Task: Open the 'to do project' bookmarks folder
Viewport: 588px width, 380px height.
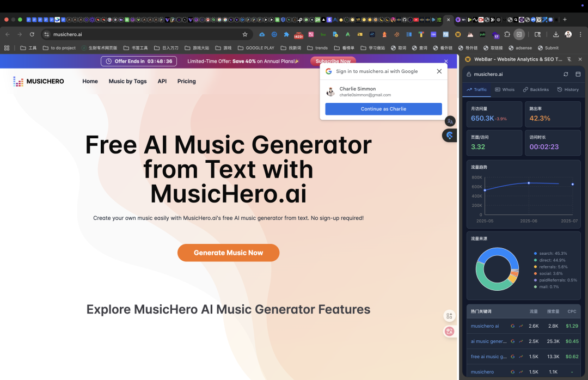Action: (x=59, y=48)
